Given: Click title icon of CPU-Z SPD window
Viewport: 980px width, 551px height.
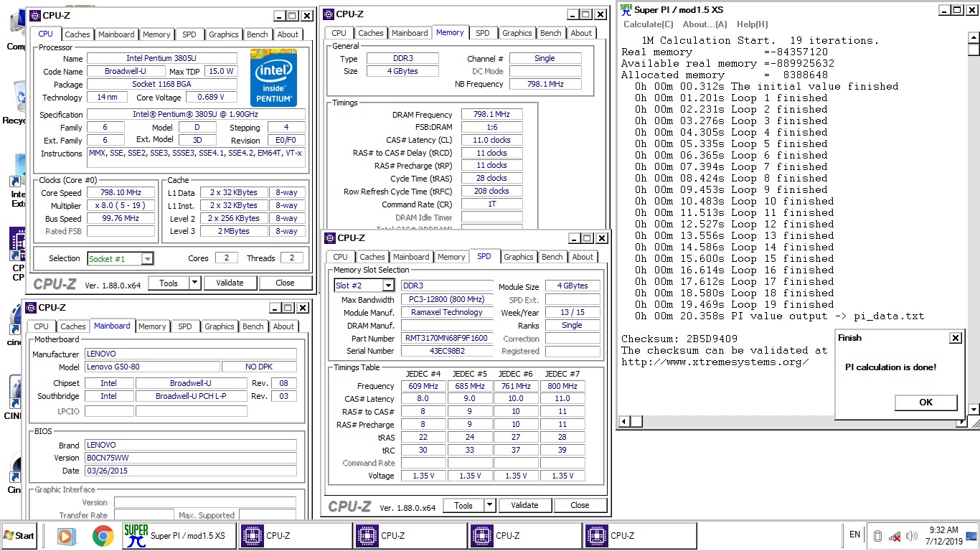Looking at the screenshot, I should pyautogui.click(x=329, y=238).
